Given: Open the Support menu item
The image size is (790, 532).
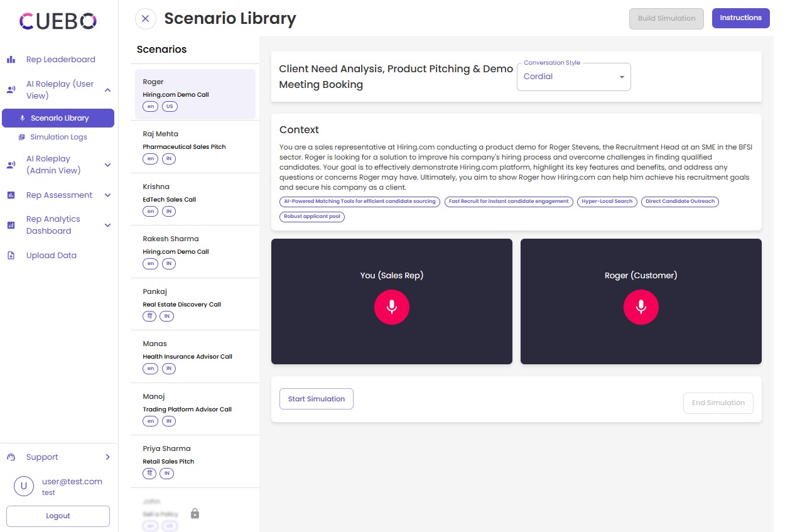Looking at the screenshot, I should point(58,457).
